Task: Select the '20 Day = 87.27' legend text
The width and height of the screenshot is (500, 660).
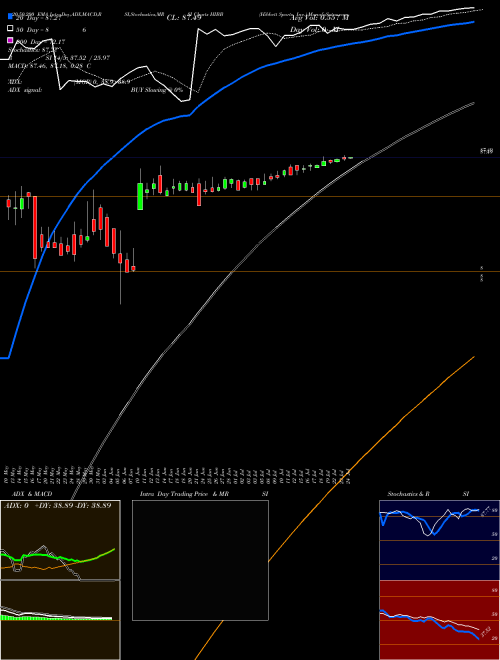Action: pos(39,19)
